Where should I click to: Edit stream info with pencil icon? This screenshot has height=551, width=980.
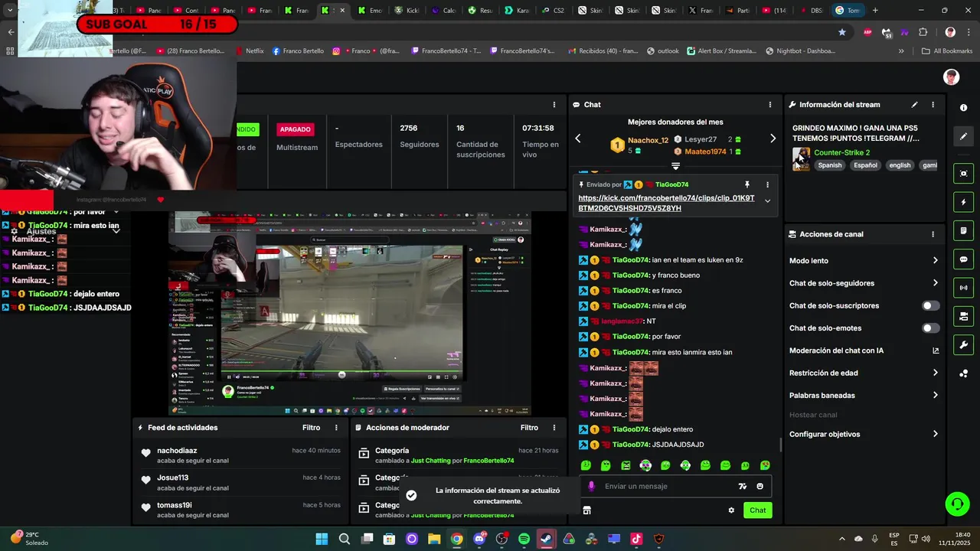914,105
